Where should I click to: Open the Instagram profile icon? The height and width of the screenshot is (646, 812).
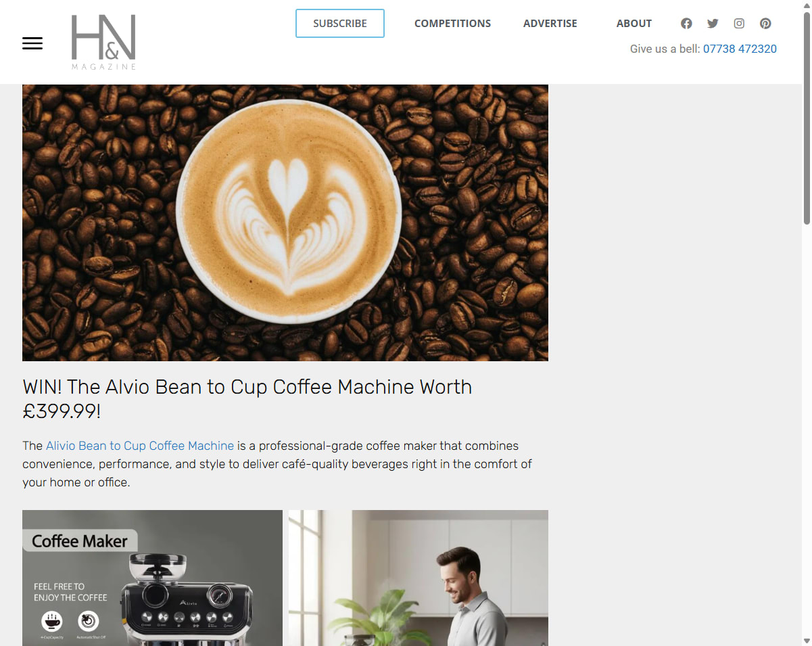coord(739,24)
